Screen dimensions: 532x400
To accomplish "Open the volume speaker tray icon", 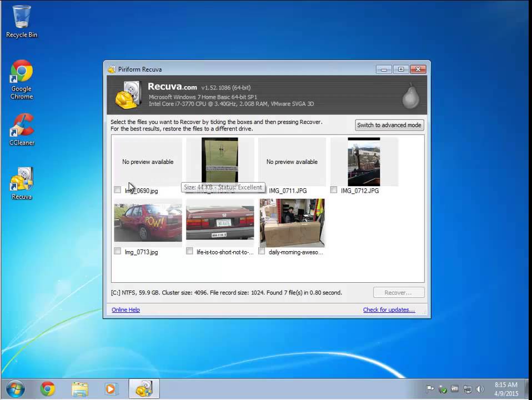I will (480, 389).
